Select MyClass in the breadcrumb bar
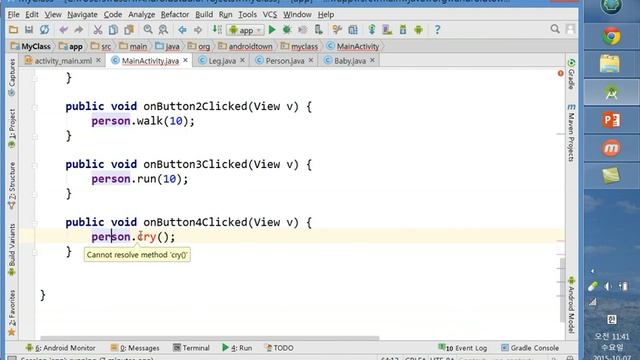 click(31, 47)
